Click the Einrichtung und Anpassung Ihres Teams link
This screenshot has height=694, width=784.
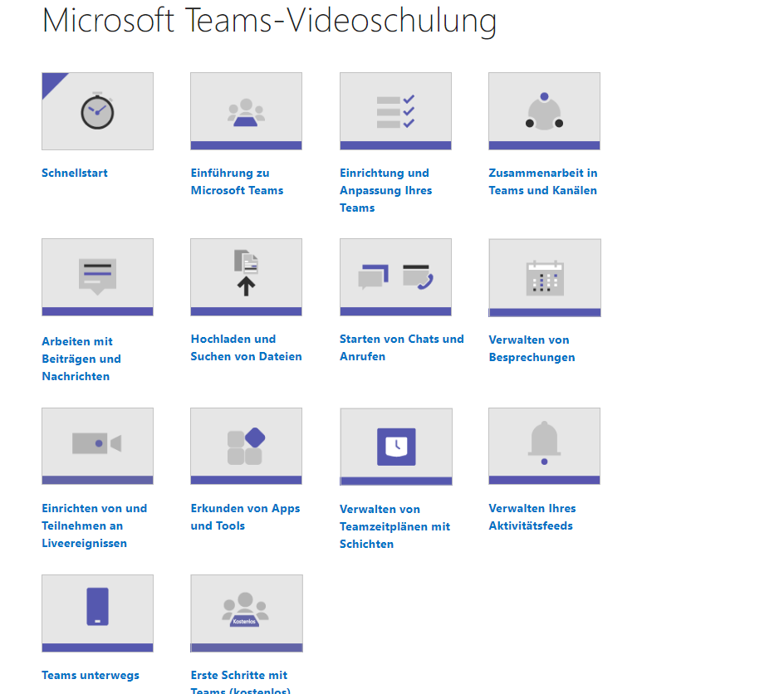385,190
